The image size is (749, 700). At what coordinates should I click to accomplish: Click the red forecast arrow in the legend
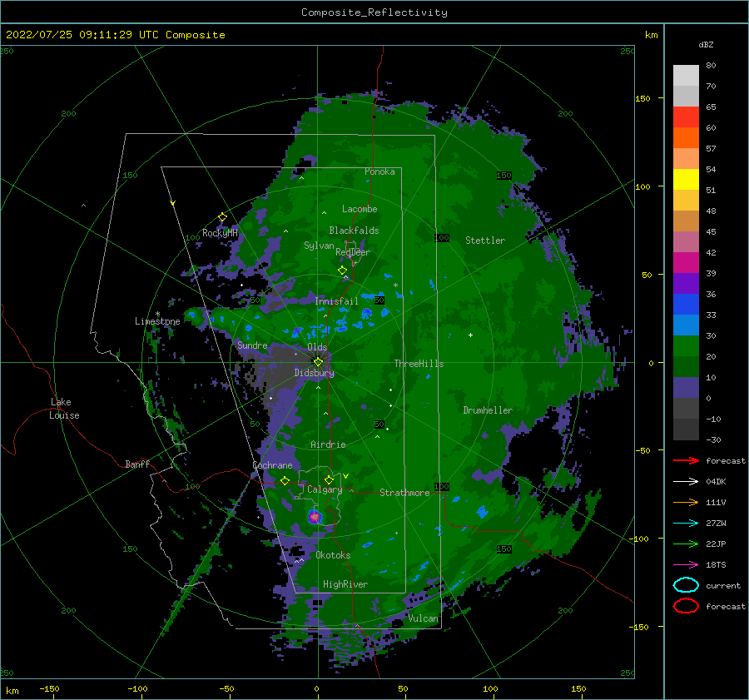686,460
